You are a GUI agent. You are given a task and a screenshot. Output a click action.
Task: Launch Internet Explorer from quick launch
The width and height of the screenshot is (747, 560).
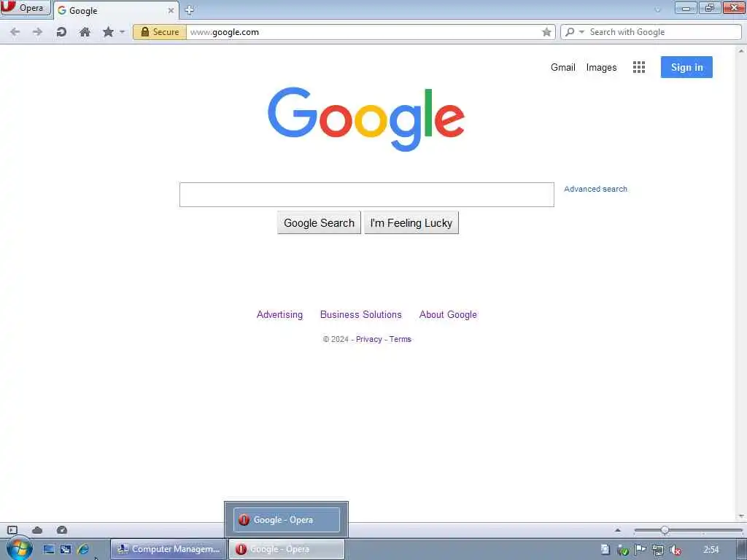[x=83, y=549]
